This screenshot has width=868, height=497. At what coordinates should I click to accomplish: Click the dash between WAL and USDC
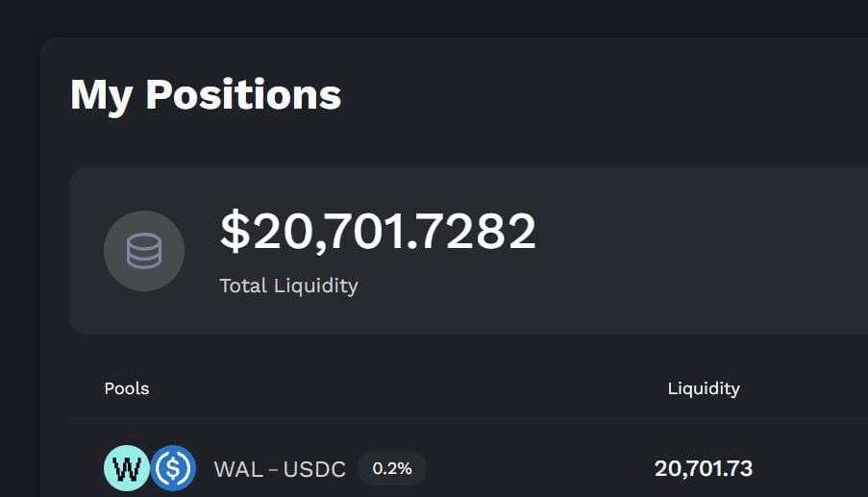(273, 469)
